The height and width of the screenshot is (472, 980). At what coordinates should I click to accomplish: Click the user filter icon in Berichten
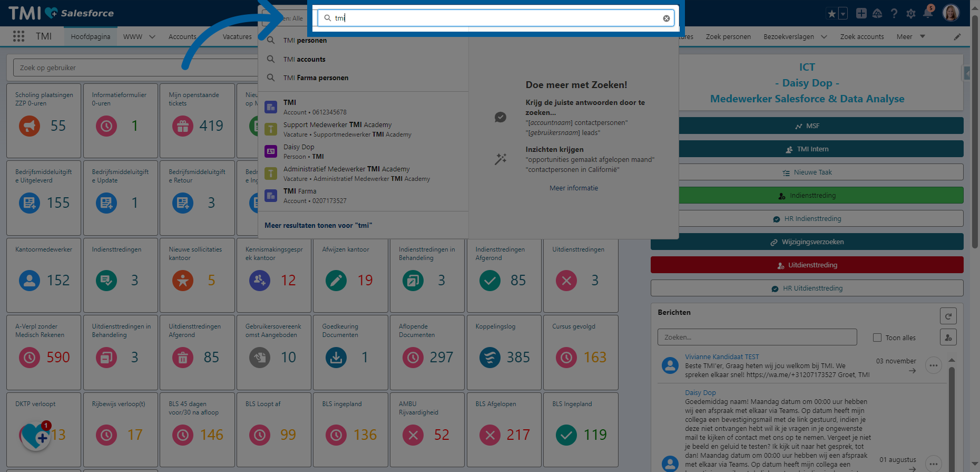point(948,337)
